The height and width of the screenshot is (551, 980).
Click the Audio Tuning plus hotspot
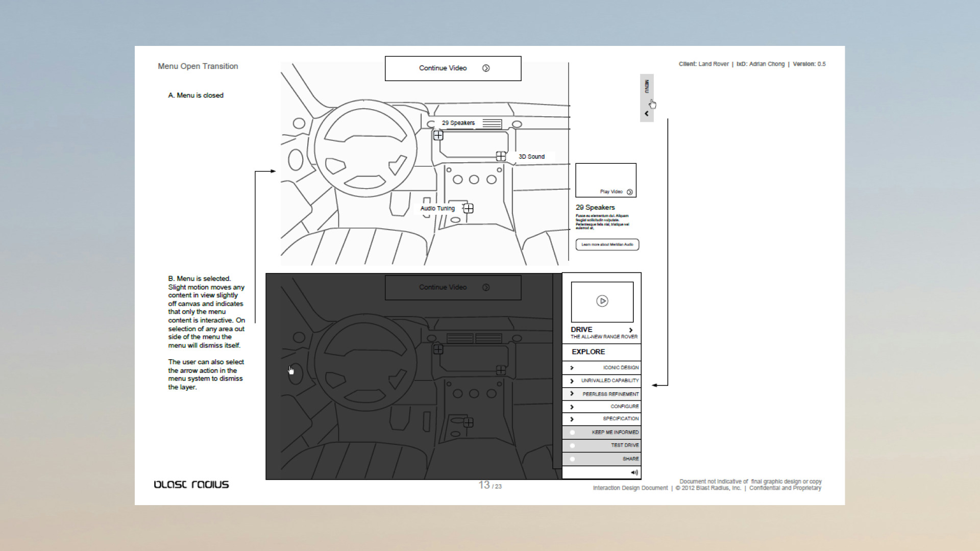468,208
